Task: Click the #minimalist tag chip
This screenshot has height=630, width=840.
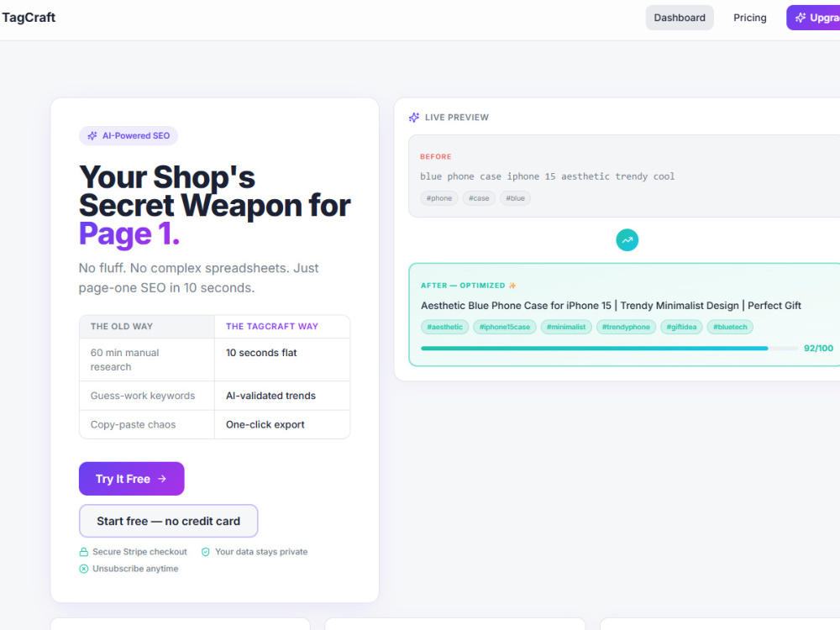Action: (x=566, y=327)
